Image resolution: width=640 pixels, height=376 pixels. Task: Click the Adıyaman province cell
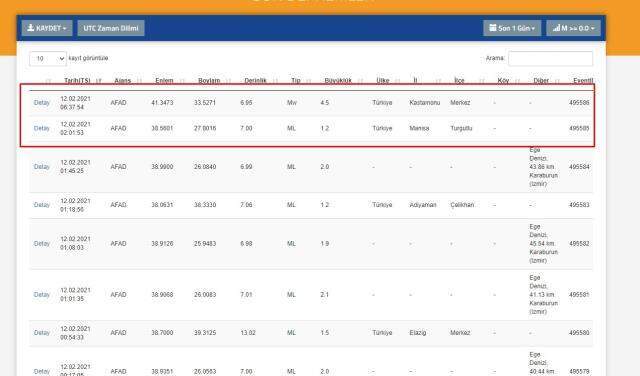[x=423, y=205]
